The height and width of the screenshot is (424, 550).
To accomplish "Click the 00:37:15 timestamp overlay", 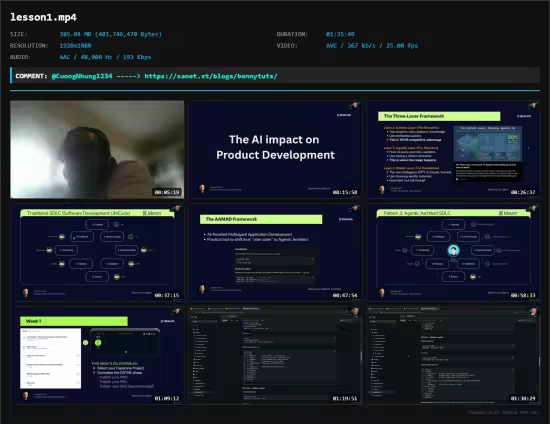I will pyautogui.click(x=167, y=295).
